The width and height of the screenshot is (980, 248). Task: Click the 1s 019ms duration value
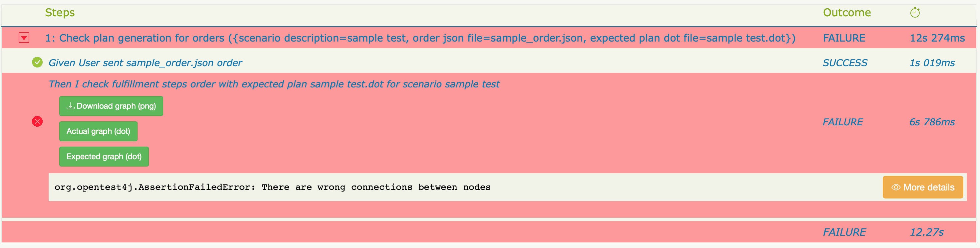point(932,62)
